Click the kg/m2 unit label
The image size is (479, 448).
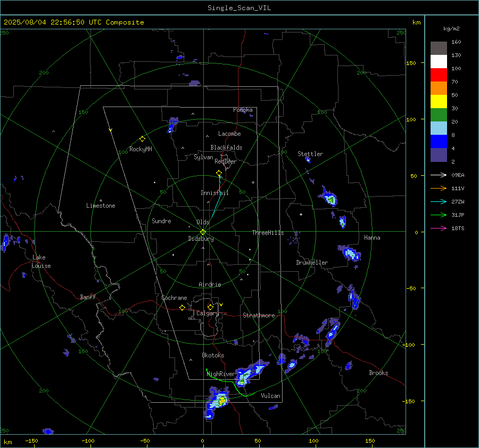(x=451, y=29)
